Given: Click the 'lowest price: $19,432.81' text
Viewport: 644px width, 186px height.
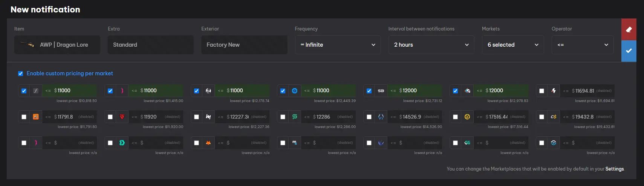Looking at the screenshot, I should (594, 127).
